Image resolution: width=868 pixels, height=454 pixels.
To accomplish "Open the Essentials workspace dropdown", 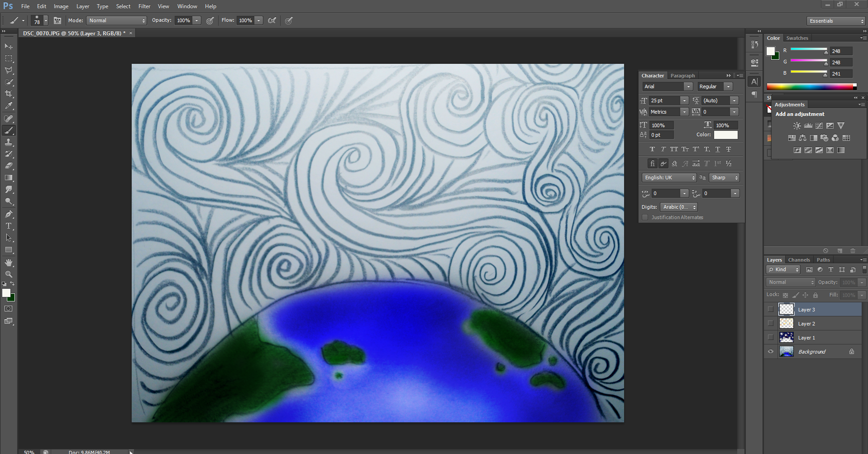I will pyautogui.click(x=836, y=21).
